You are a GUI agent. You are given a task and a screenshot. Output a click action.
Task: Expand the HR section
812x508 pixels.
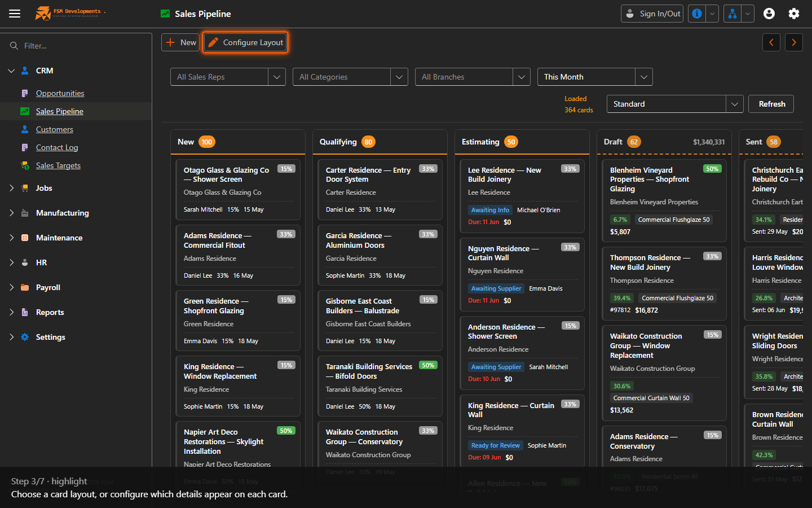pos(11,262)
